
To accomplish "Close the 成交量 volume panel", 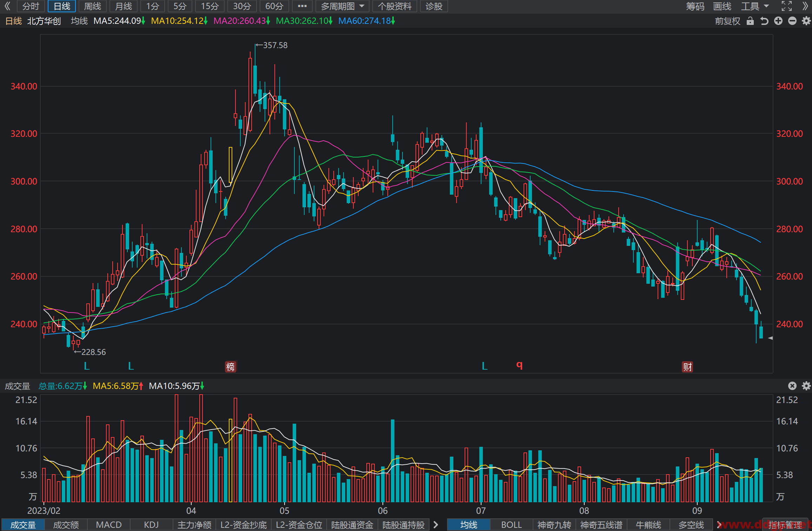I will (792, 386).
